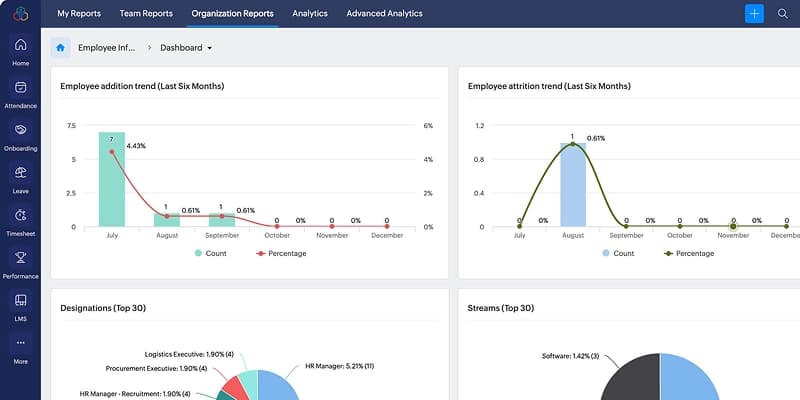The height and width of the screenshot is (400, 800).
Task: Click the Logistics Executive: 1.90% (4) label
Action: [189, 354]
